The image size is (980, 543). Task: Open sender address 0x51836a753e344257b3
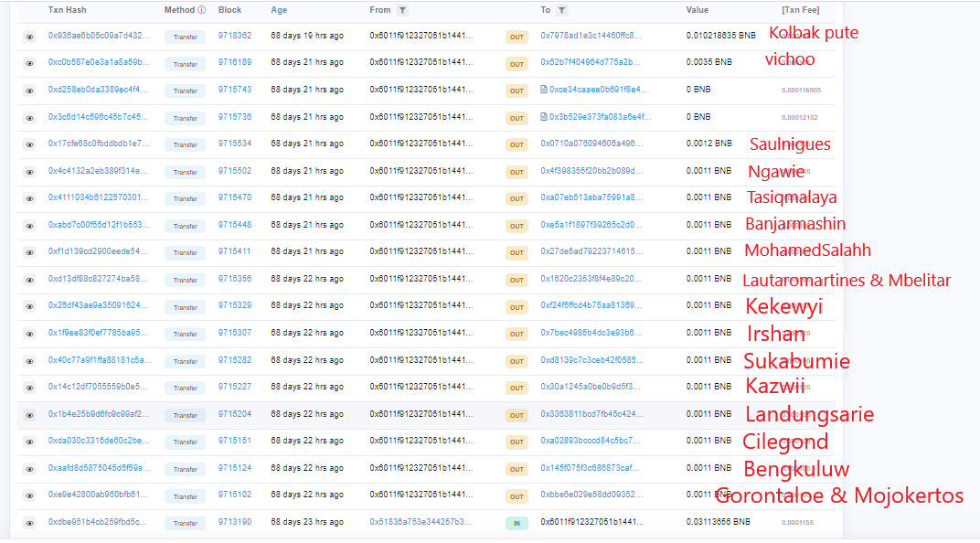tap(421, 522)
